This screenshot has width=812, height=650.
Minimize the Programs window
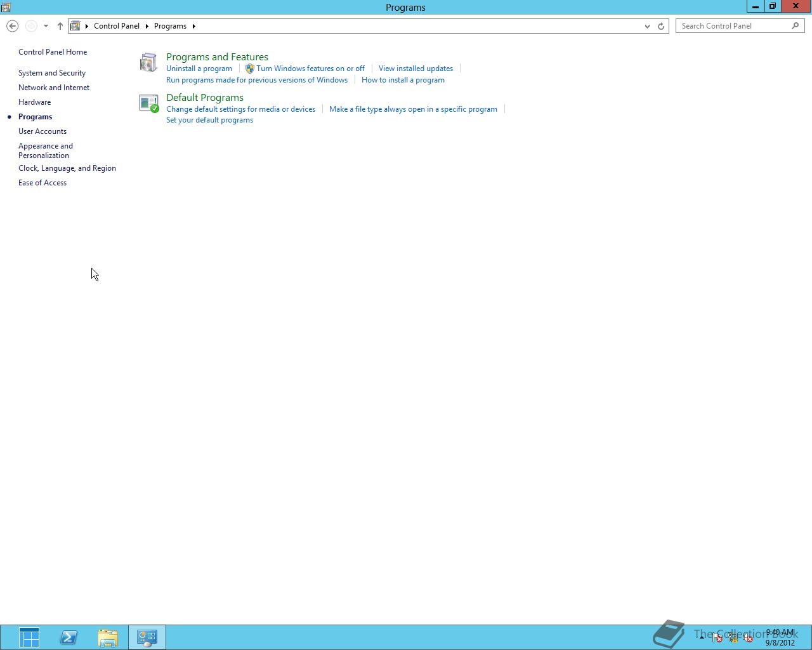755,6
